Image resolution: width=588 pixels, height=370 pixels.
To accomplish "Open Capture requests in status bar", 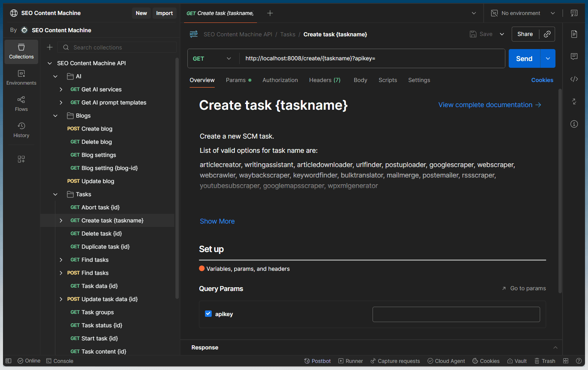I will pyautogui.click(x=395, y=361).
